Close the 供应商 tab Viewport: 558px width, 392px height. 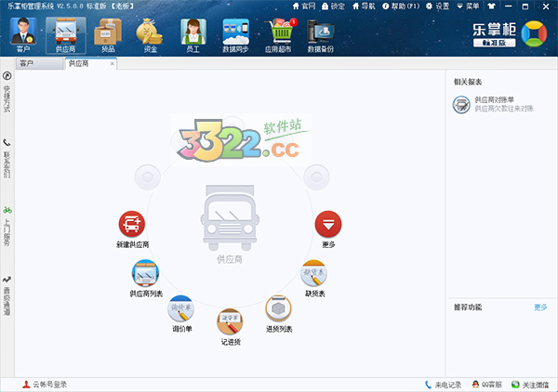tap(113, 64)
